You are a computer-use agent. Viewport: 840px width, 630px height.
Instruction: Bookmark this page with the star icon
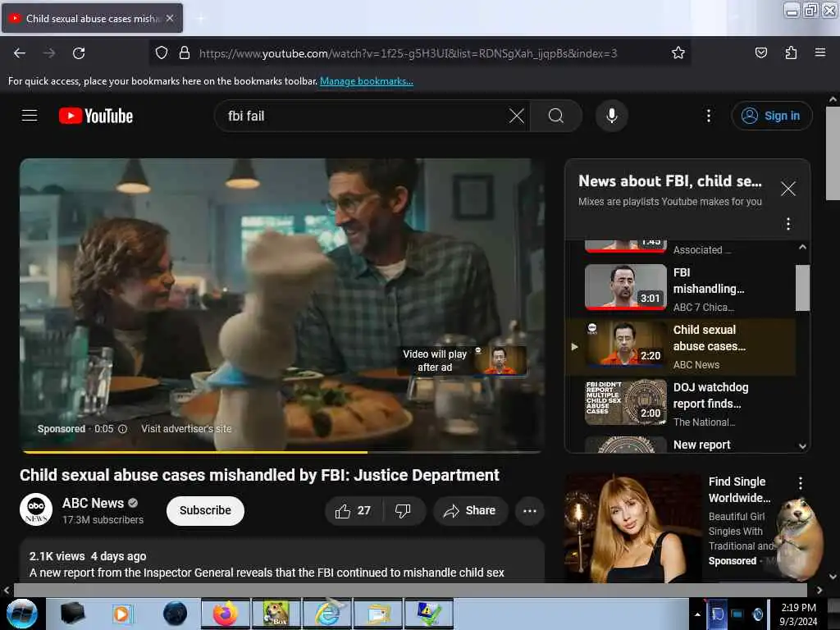pyautogui.click(x=678, y=53)
